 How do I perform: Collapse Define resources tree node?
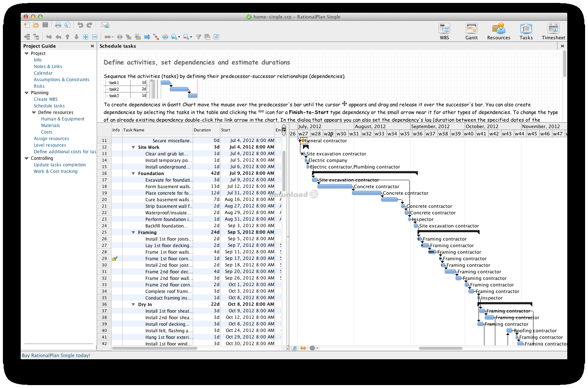tap(34, 112)
